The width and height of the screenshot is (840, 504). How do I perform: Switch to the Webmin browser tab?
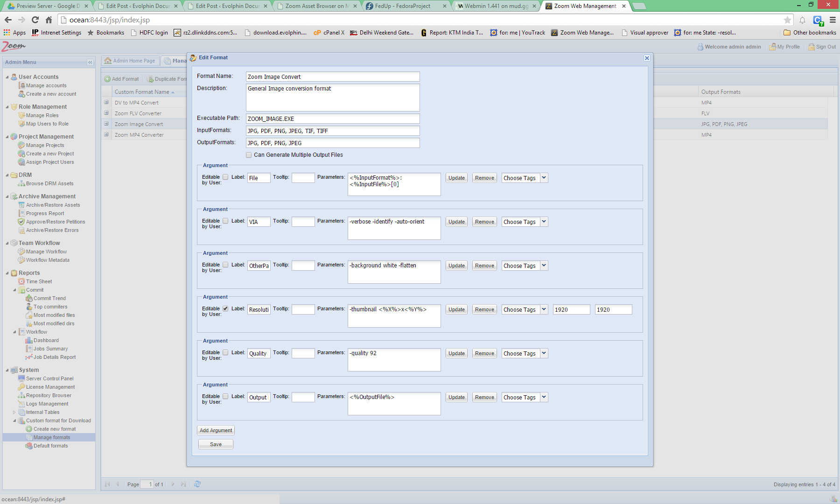tap(497, 6)
